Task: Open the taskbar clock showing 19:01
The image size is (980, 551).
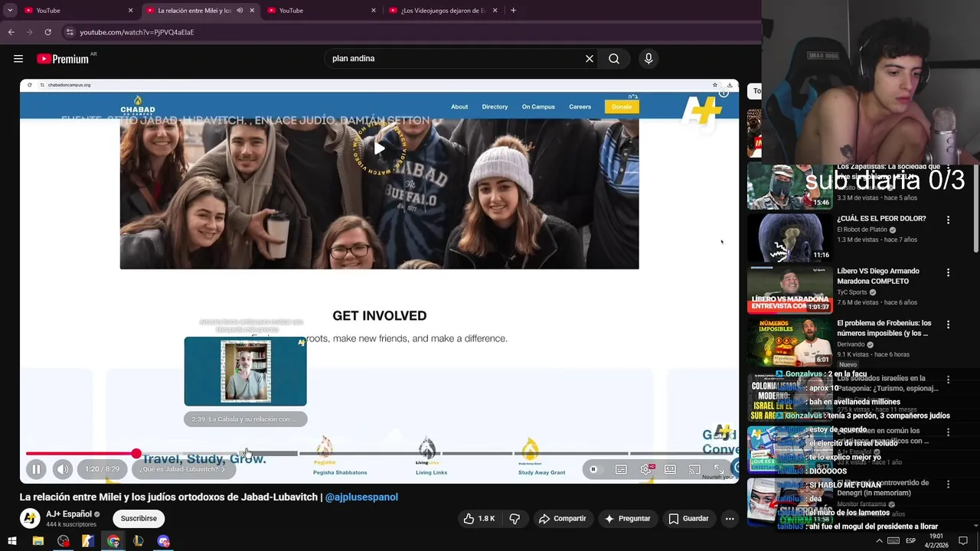Action: click(x=936, y=541)
